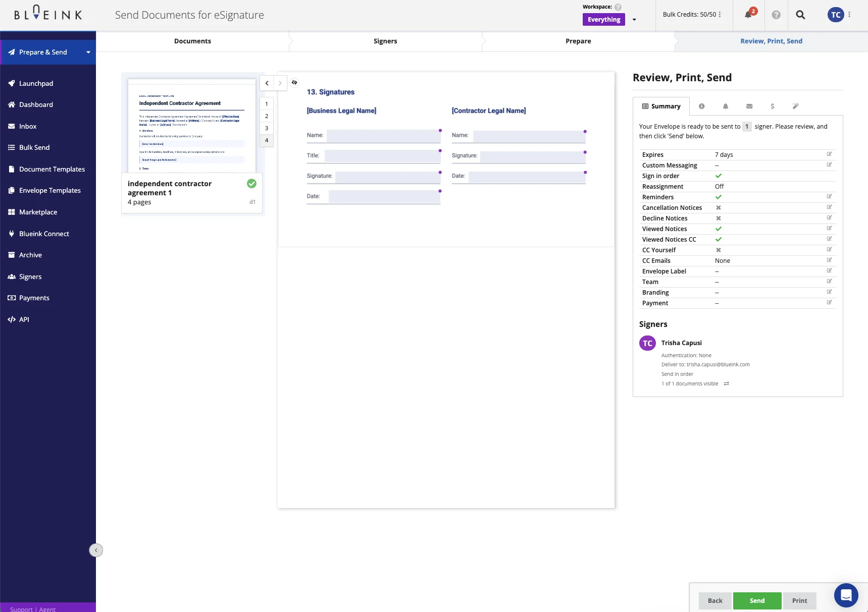Click the Contractor Signature field
868x612 pixels.
click(x=533, y=156)
